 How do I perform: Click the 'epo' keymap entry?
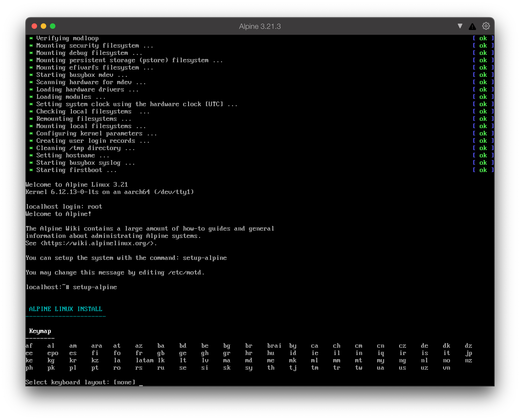[53, 353]
